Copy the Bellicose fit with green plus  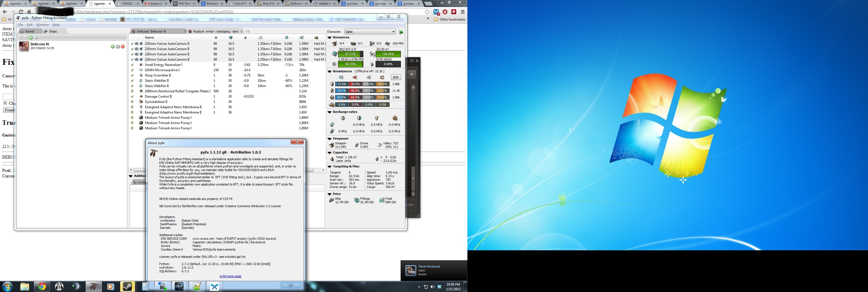point(113,46)
